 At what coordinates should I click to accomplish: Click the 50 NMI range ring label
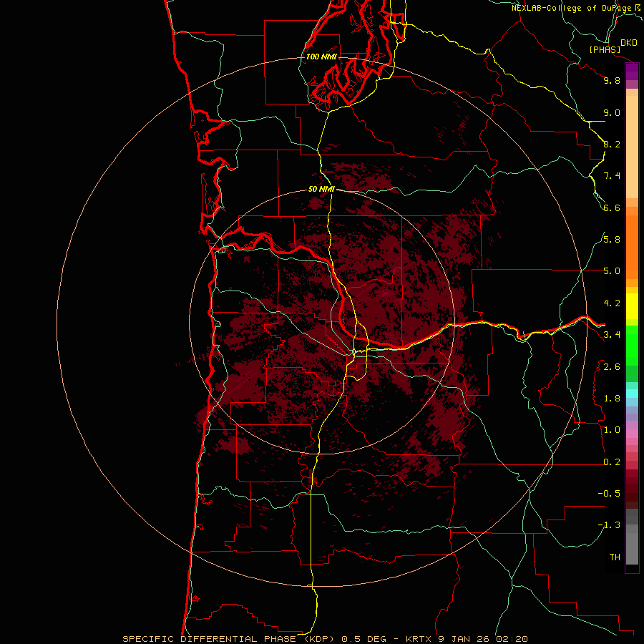(x=321, y=189)
